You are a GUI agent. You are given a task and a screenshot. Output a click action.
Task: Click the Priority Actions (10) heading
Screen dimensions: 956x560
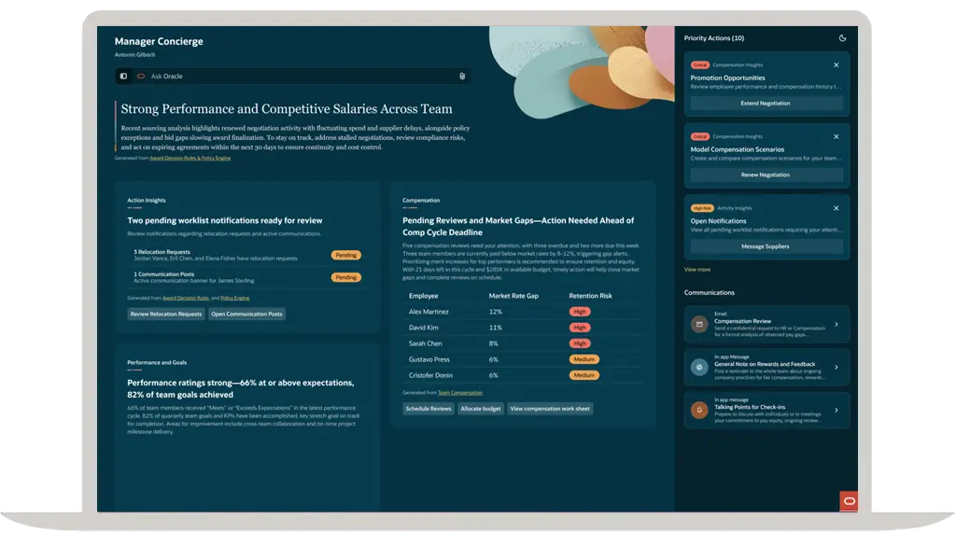[714, 38]
